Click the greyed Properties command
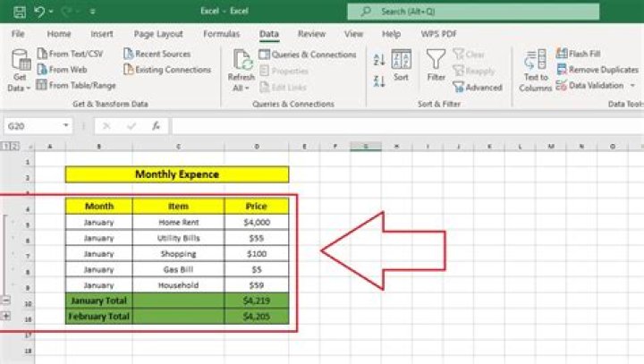Screen dimensions: 644x364 pyautogui.click(x=284, y=71)
